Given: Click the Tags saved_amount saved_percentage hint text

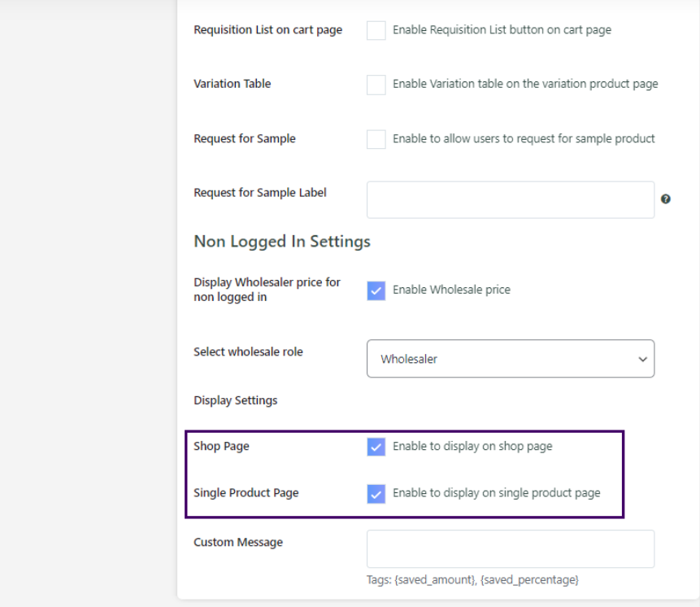Looking at the screenshot, I should pyautogui.click(x=473, y=580).
